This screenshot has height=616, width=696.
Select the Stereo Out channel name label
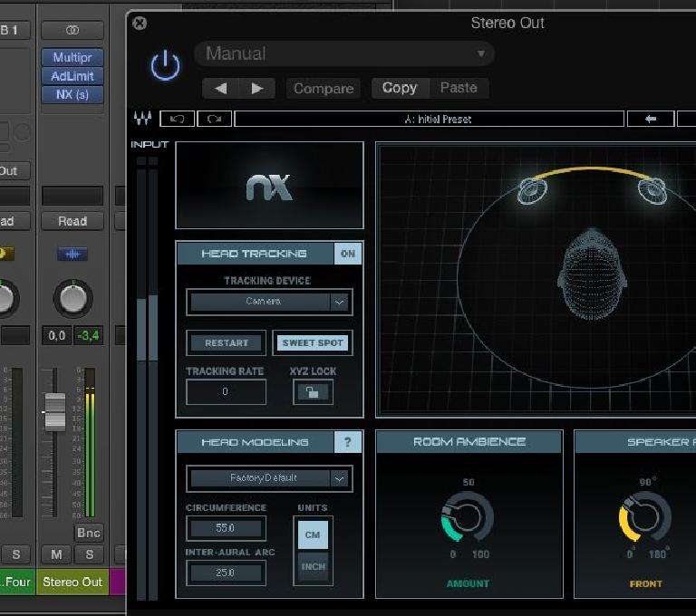pos(72,582)
